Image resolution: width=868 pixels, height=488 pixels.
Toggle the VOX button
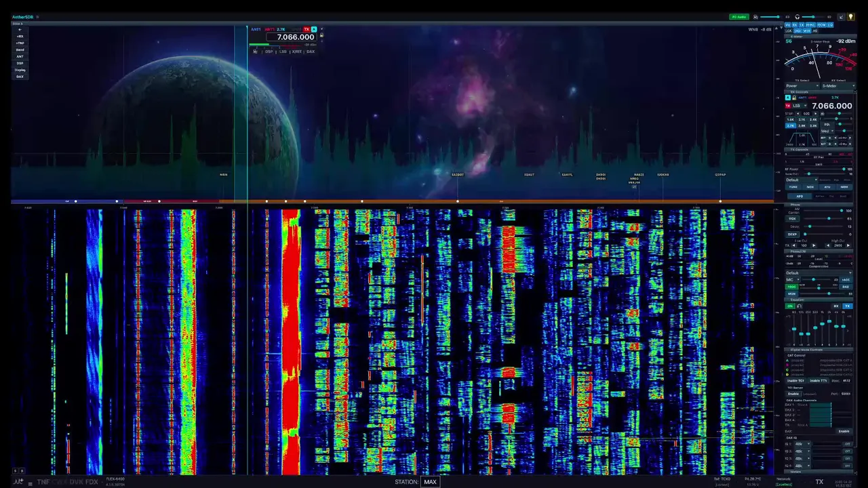(x=792, y=219)
